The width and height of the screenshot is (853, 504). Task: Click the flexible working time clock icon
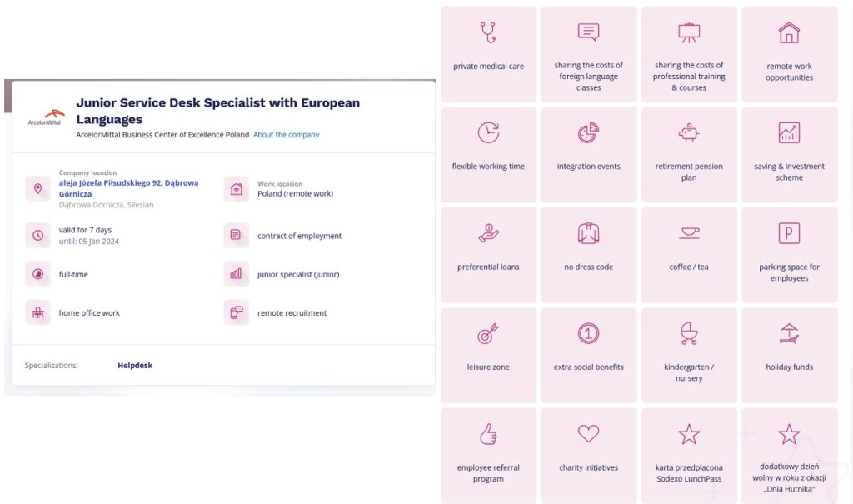pyautogui.click(x=488, y=133)
